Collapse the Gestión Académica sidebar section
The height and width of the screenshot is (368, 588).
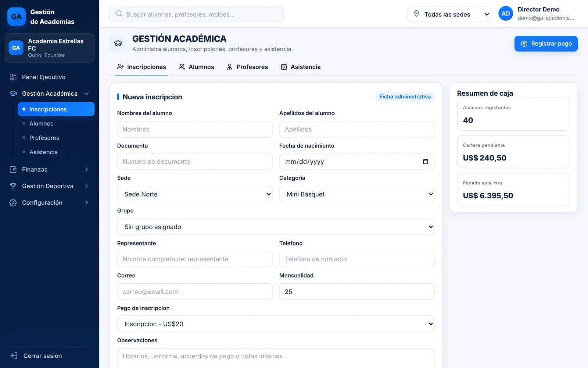[87, 94]
